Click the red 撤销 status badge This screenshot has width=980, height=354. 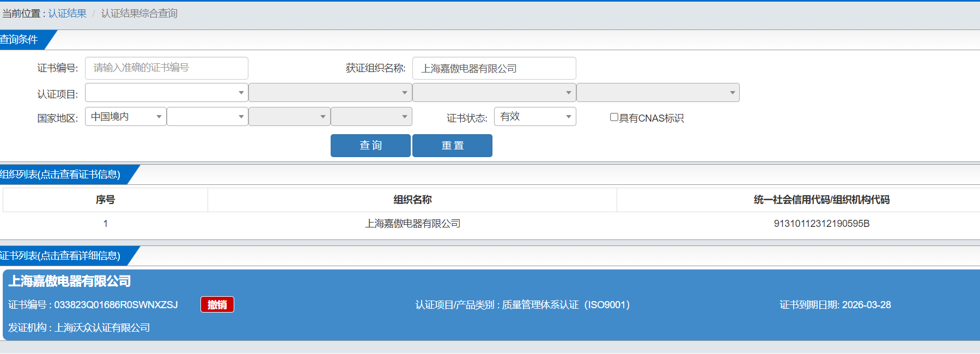pyautogui.click(x=217, y=304)
